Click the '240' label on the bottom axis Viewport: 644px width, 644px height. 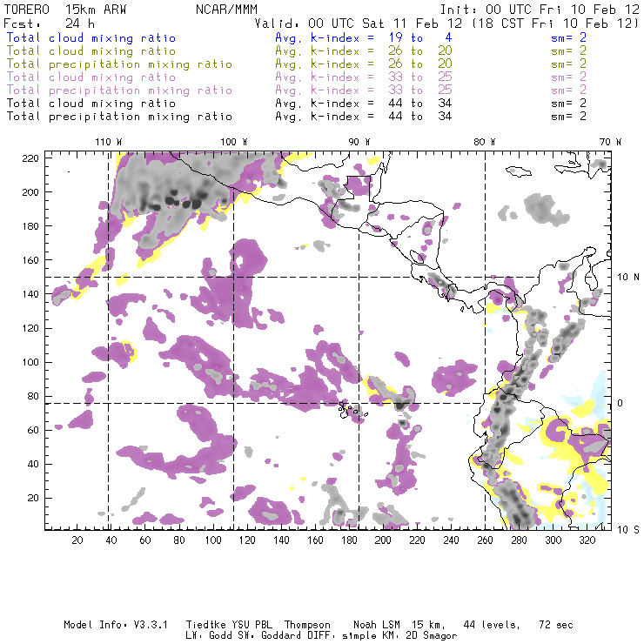[451, 540]
